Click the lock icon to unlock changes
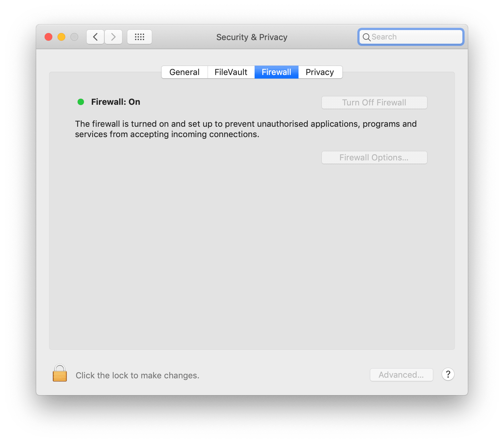 (x=60, y=373)
